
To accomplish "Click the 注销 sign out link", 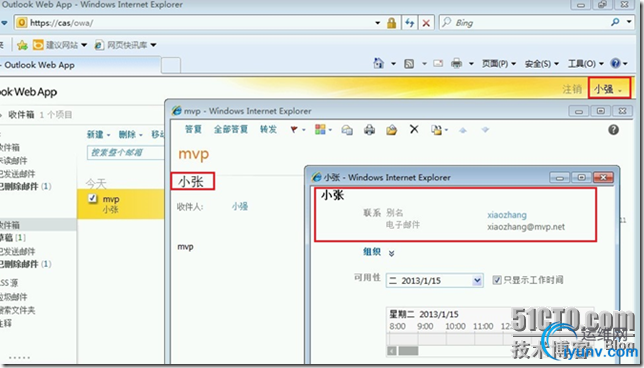I will (x=572, y=89).
